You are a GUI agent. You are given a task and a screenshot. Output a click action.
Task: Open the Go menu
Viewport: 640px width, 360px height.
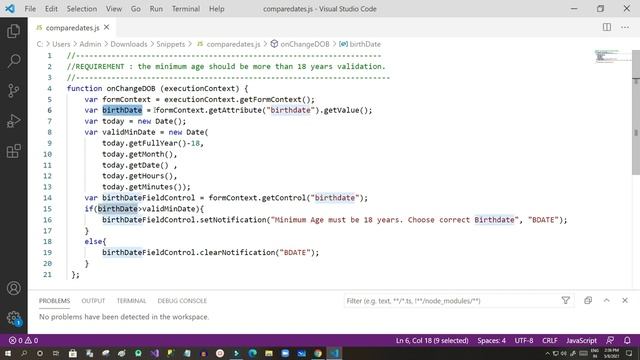click(136, 9)
